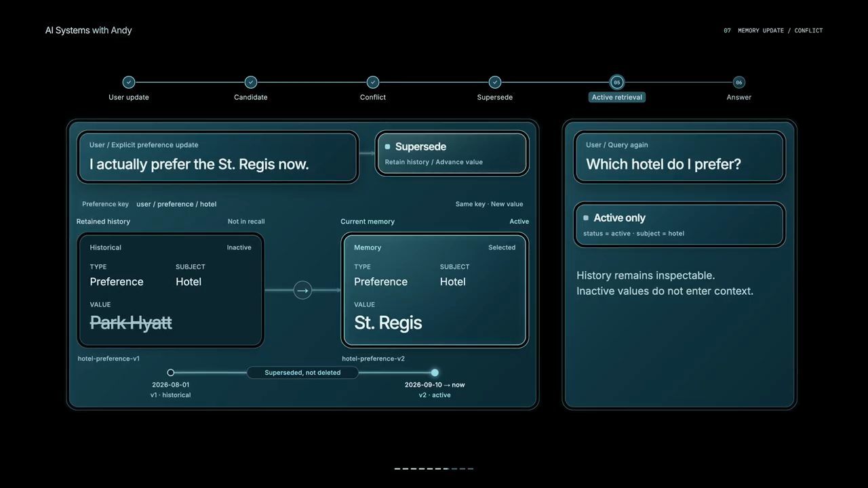This screenshot has width=868, height=488.
Task: Click the AI Systems with Andy title
Action: pyautogui.click(x=88, y=30)
